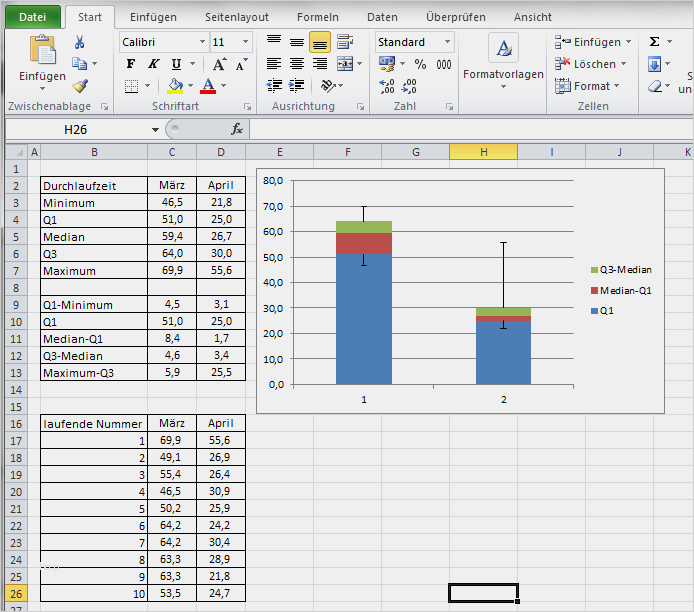694x612 pixels.
Task: Click the Formatvorlagen button
Action: coord(503,61)
